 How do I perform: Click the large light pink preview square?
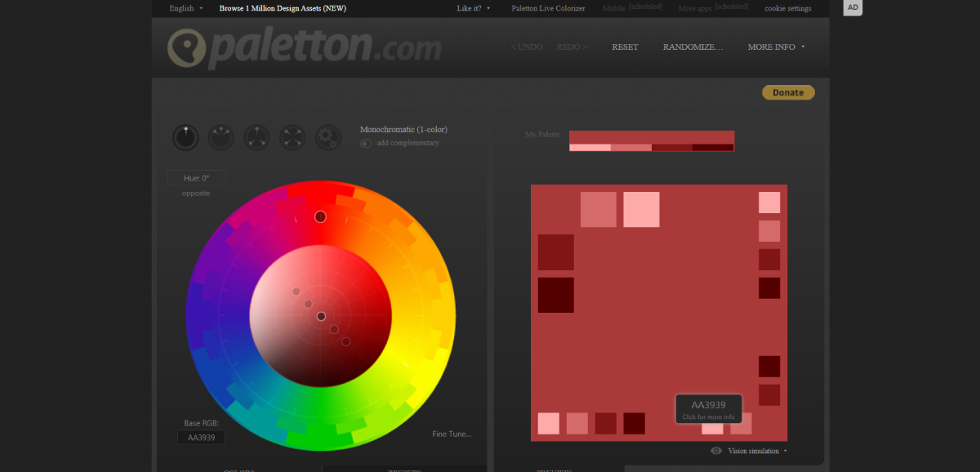[x=641, y=209]
